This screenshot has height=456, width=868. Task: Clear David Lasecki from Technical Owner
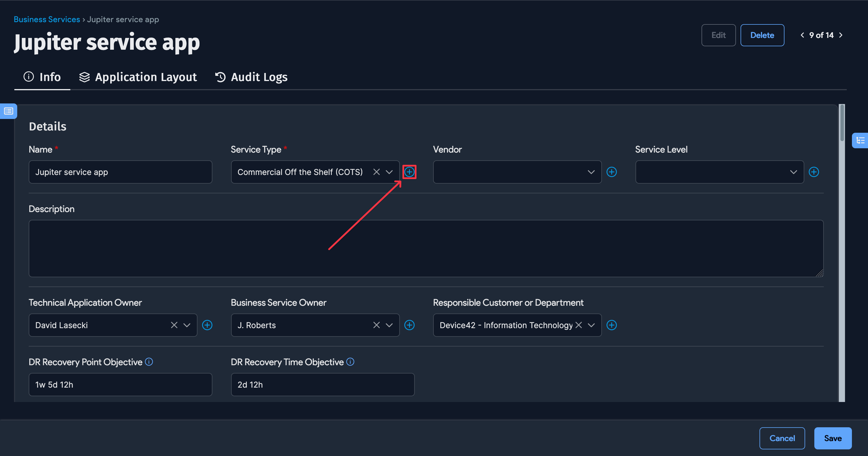click(174, 325)
